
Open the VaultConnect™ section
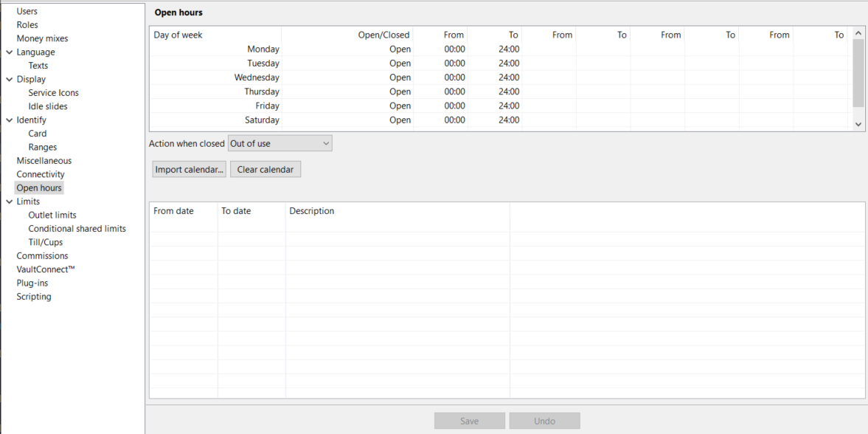tap(45, 269)
